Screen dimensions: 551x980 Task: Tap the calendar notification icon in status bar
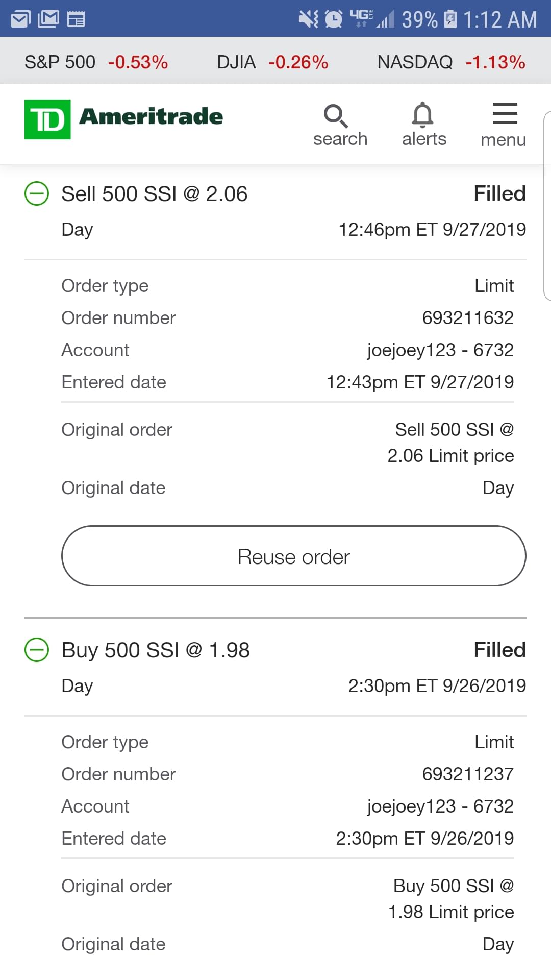pyautogui.click(x=76, y=19)
